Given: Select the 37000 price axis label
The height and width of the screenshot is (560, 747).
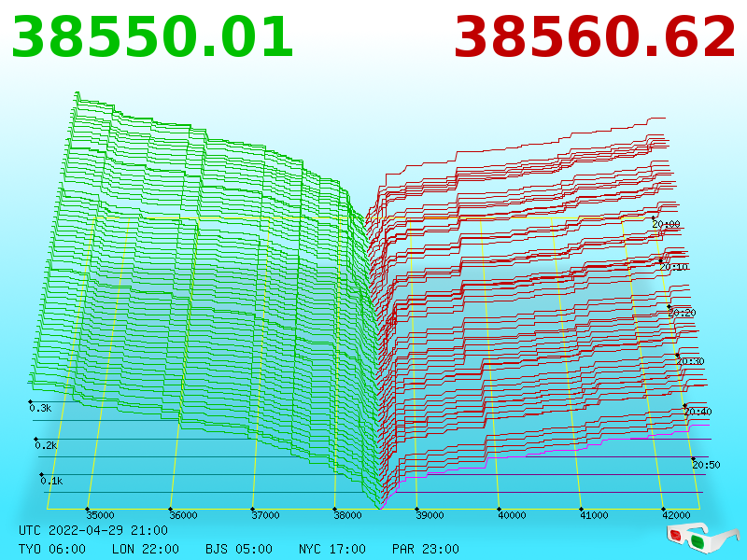Looking at the screenshot, I should (x=265, y=515).
